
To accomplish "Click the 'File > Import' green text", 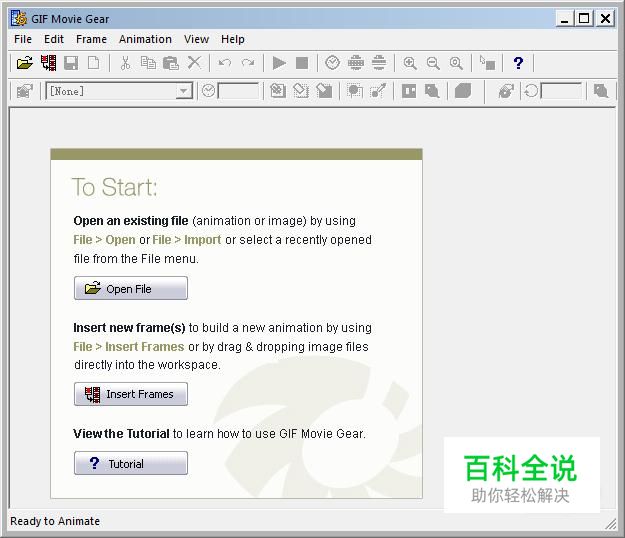I will point(187,240).
